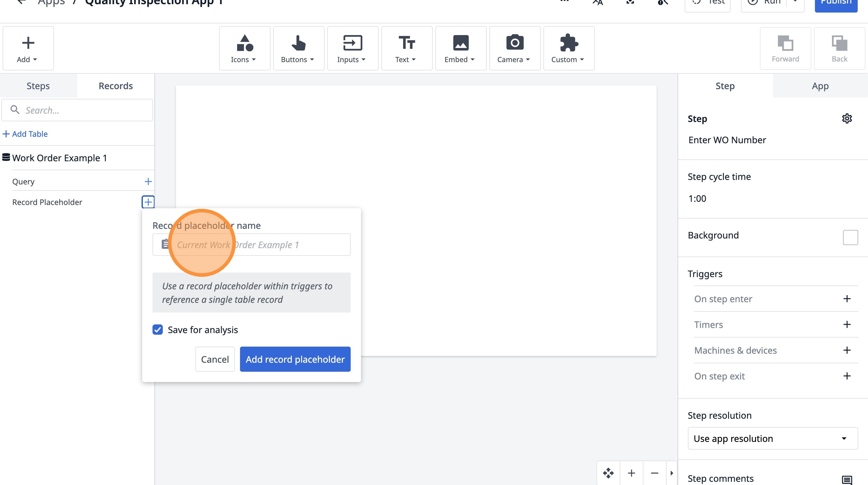Image resolution: width=868 pixels, height=485 pixels.
Task: Click the Add Table link
Action: click(x=25, y=134)
